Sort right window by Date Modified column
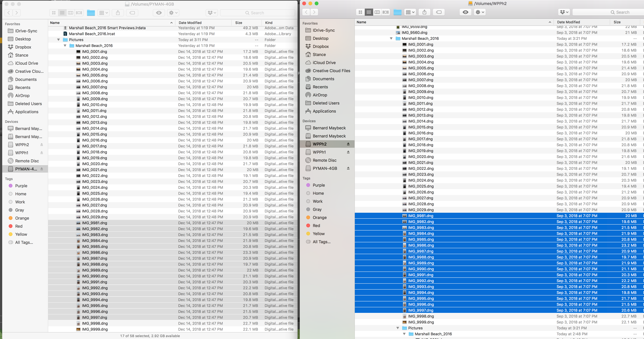Screen dimensions: 644x339 (x=568, y=22)
